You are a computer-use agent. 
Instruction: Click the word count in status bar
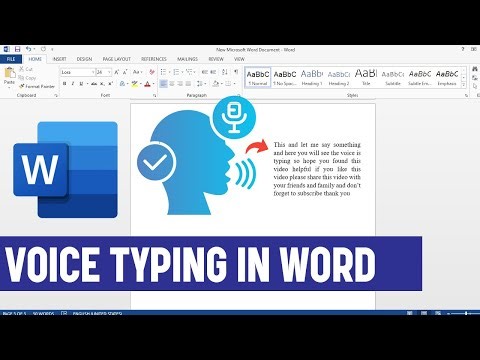pyautogui.click(x=43, y=314)
